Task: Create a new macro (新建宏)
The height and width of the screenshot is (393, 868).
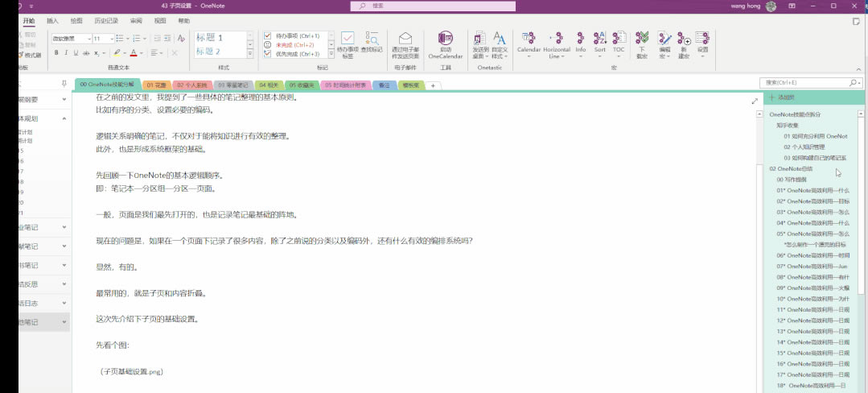Action: (x=685, y=45)
